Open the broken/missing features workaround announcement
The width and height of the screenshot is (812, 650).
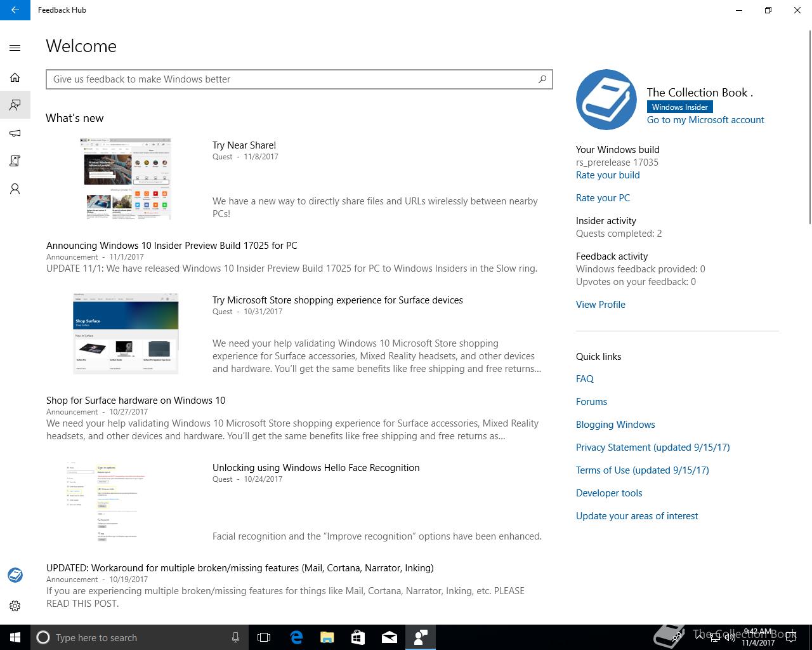tap(240, 568)
